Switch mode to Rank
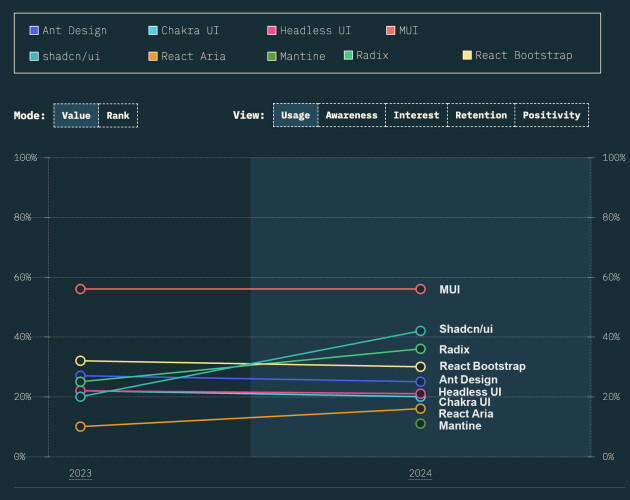Image resolution: width=630 pixels, height=500 pixels. tap(118, 116)
